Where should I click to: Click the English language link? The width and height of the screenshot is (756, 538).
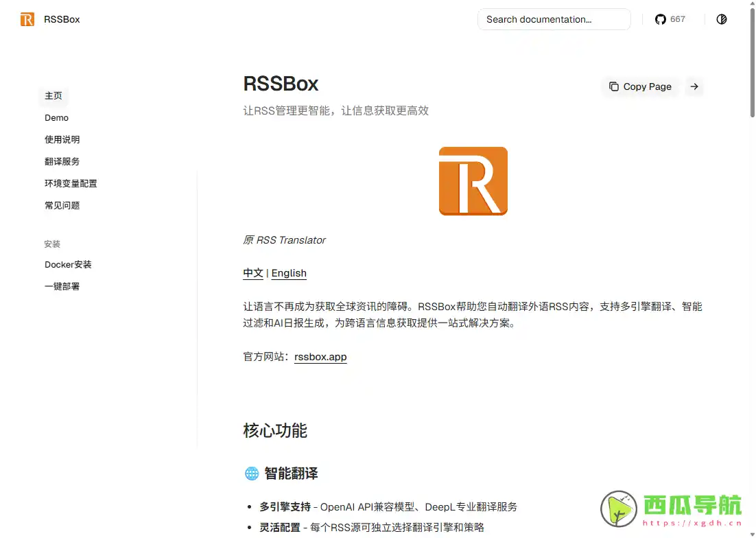click(x=289, y=273)
